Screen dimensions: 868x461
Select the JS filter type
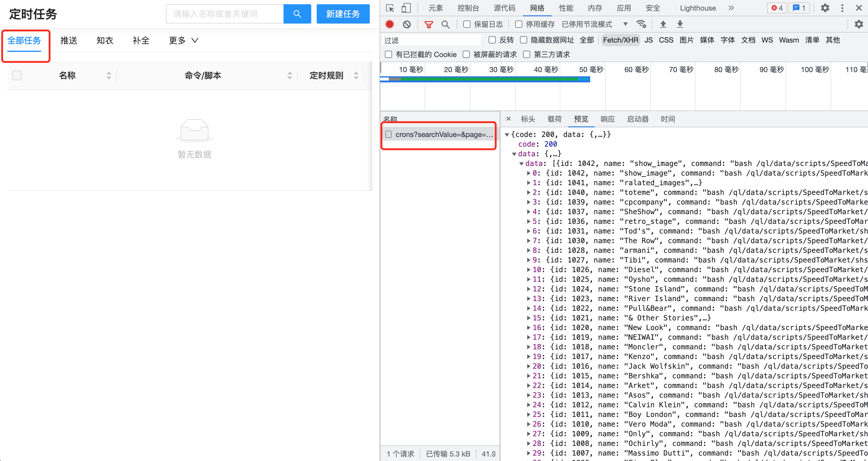click(x=649, y=40)
